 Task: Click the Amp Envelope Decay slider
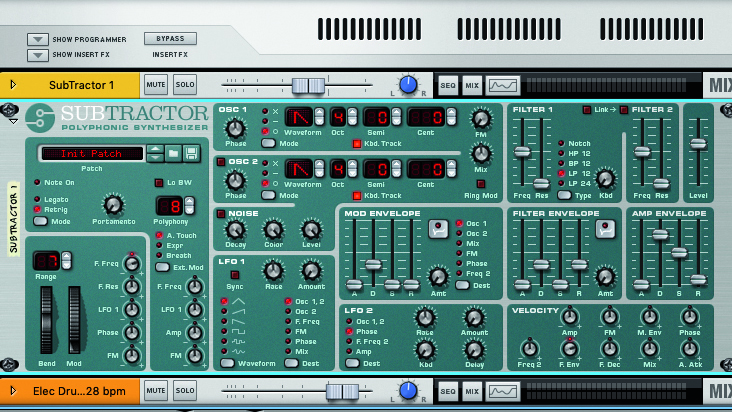[660, 235]
